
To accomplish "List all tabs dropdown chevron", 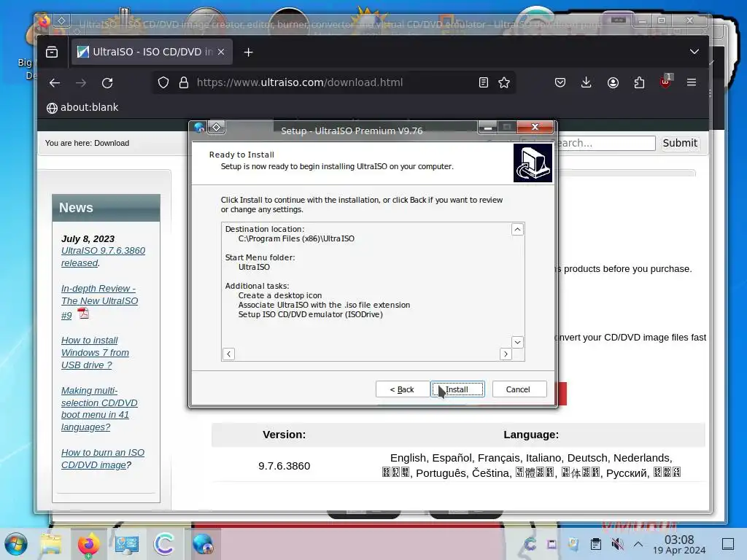I will pos(694,52).
